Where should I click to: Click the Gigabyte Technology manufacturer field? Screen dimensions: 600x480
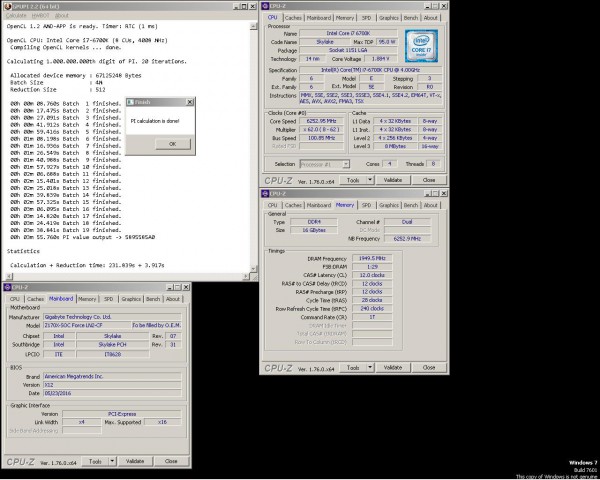click(112, 317)
